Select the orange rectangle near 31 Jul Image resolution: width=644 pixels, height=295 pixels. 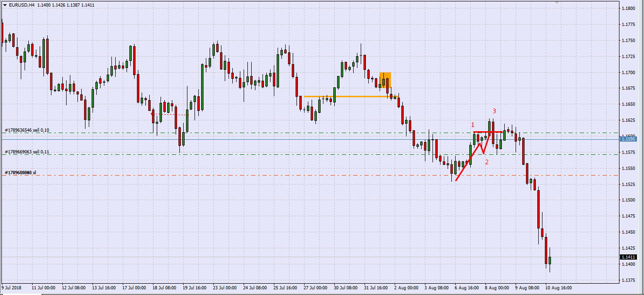pyautogui.click(x=385, y=80)
